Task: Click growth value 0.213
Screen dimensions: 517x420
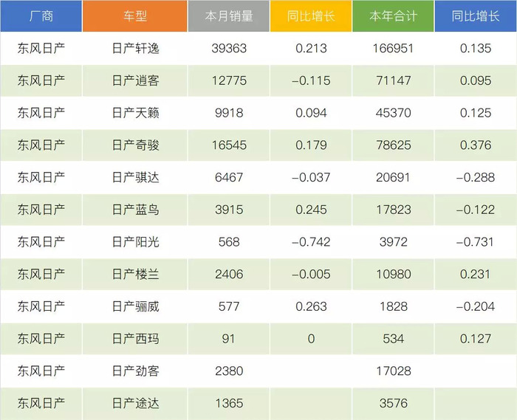Action: (311, 49)
